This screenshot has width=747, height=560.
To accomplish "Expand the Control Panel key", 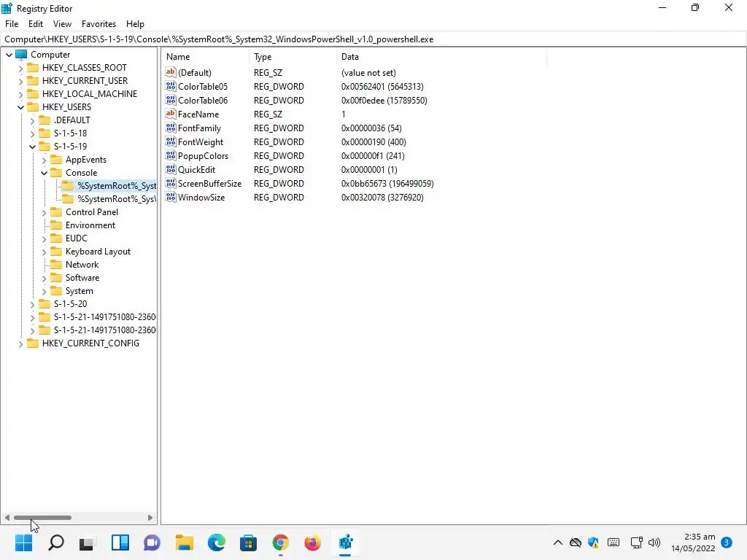I will (44, 212).
